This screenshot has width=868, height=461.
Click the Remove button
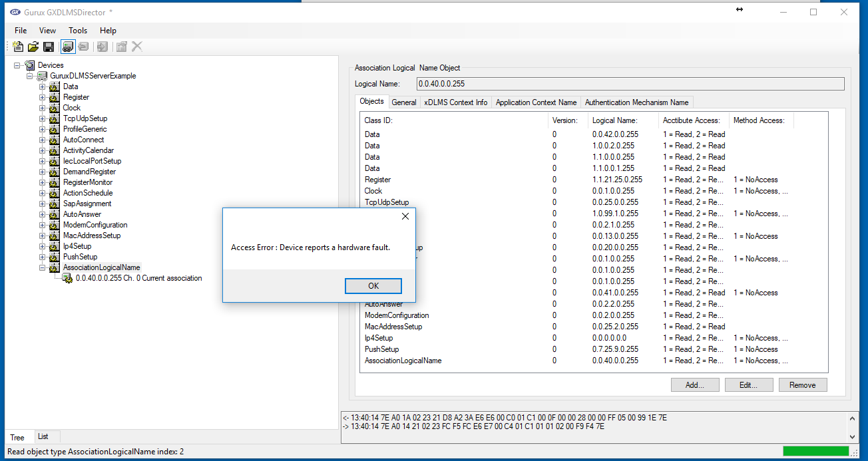(x=802, y=384)
